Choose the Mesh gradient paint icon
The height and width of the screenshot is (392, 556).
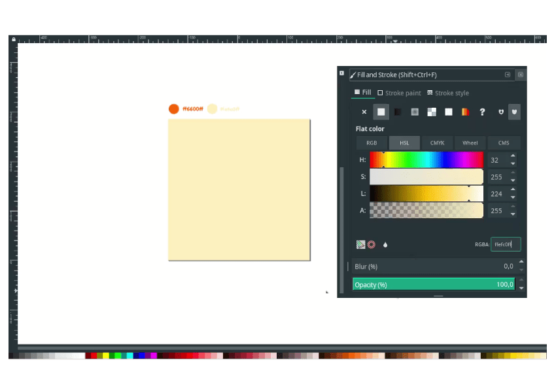[432, 112]
